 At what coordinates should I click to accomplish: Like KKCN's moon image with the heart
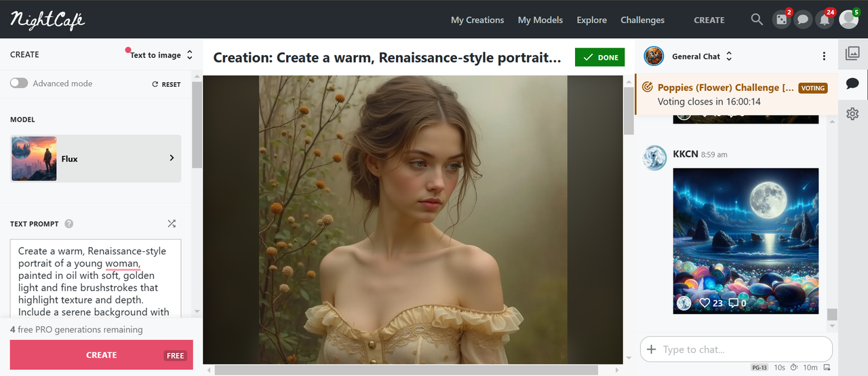(x=705, y=303)
